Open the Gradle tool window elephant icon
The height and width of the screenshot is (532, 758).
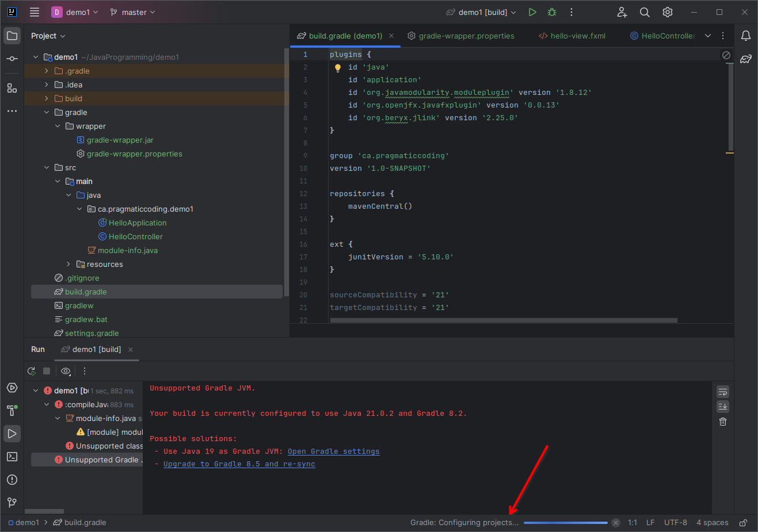coord(746,59)
